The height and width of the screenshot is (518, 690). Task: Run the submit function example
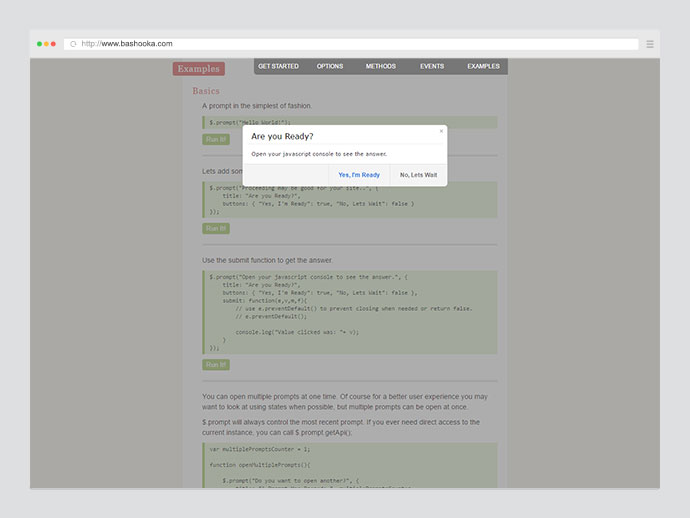(216, 364)
